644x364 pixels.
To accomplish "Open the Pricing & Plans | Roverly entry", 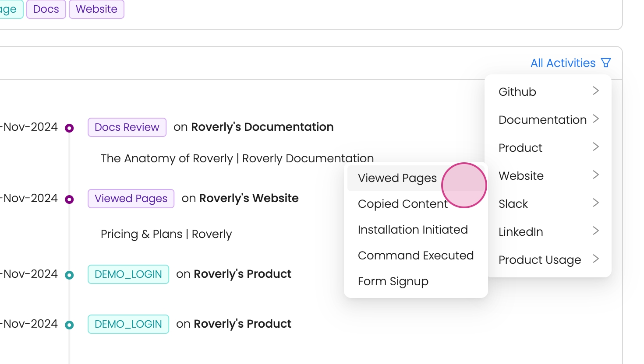I will point(166,234).
